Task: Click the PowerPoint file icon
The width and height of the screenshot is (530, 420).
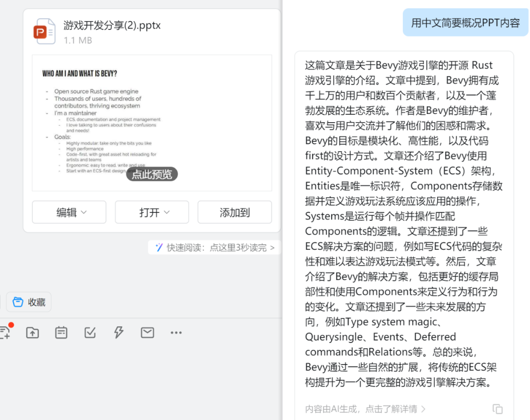Action: click(44, 31)
